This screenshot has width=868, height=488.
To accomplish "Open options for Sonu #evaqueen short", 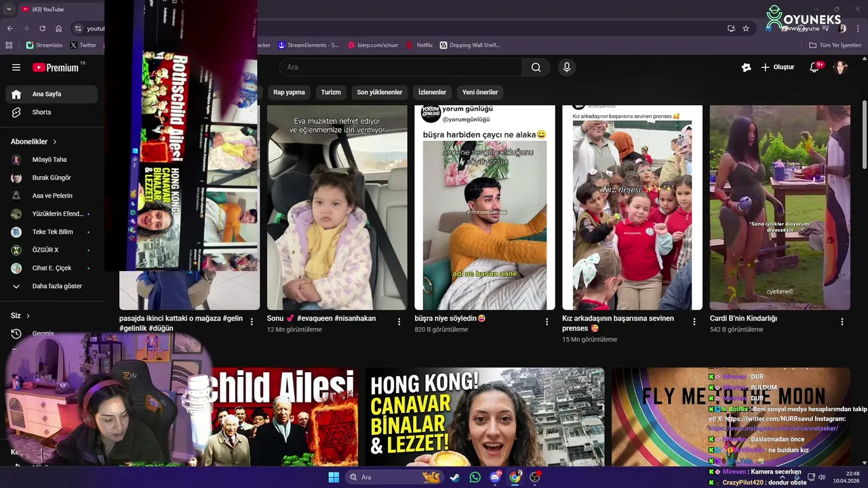I will [399, 322].
